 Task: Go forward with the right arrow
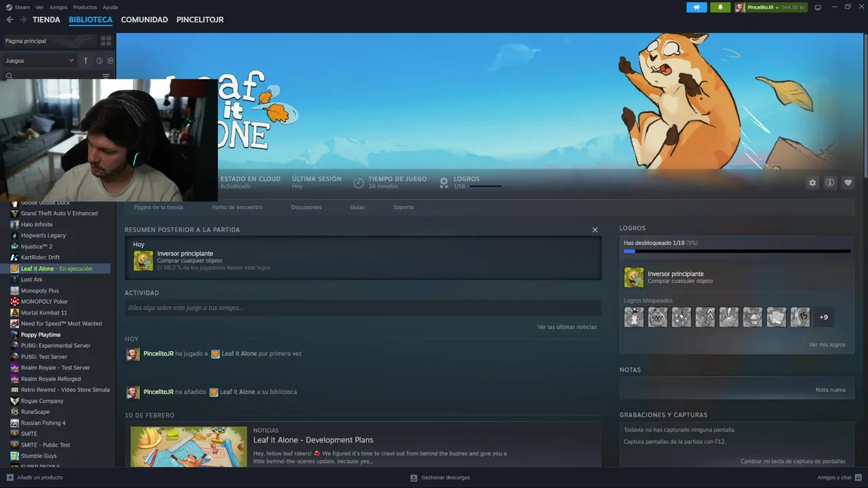tap(22, 20)
